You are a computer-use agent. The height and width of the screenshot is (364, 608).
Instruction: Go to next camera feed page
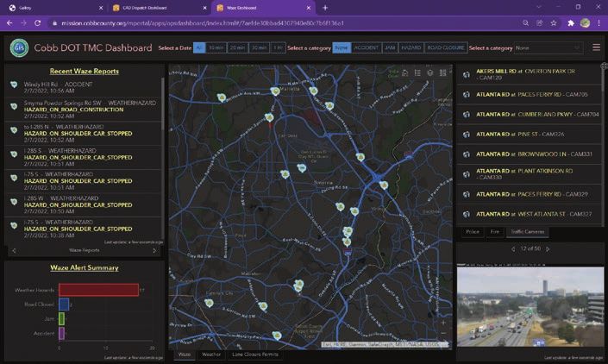[548, 249]
